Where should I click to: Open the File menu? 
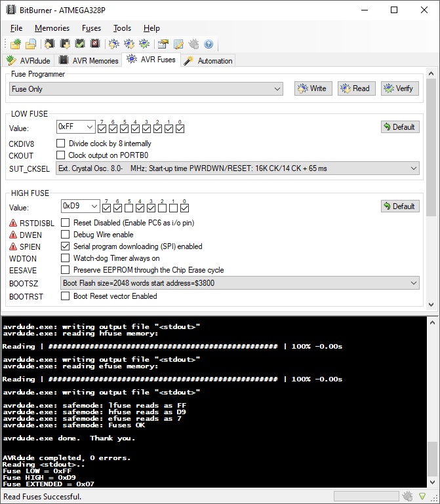[x=16, y=28]
